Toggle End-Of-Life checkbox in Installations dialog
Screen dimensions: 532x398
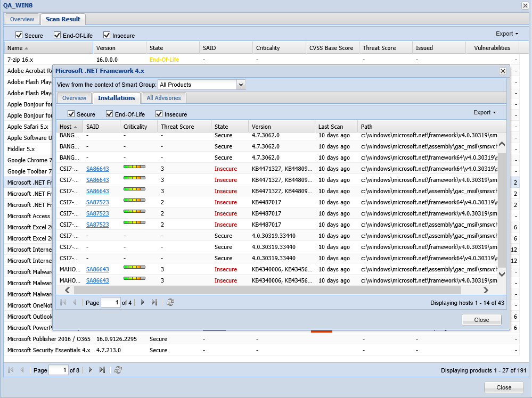(x=110, y=114)
